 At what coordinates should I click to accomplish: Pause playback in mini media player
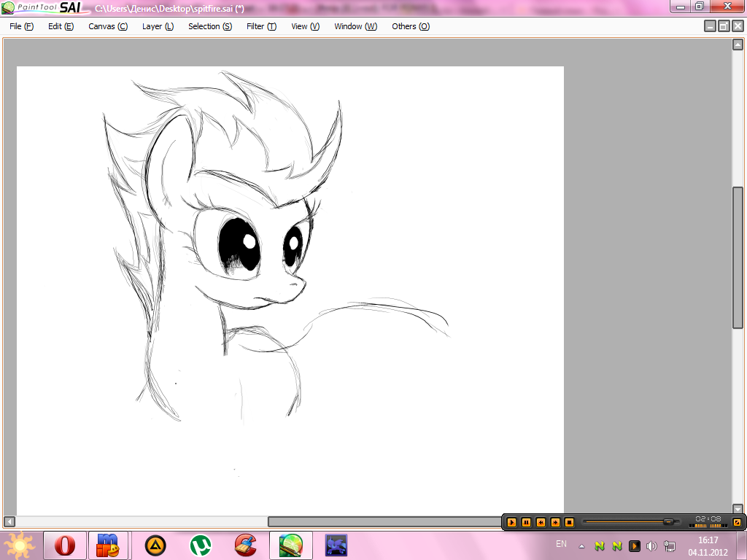pyautogui.click(x=526, y=522)
